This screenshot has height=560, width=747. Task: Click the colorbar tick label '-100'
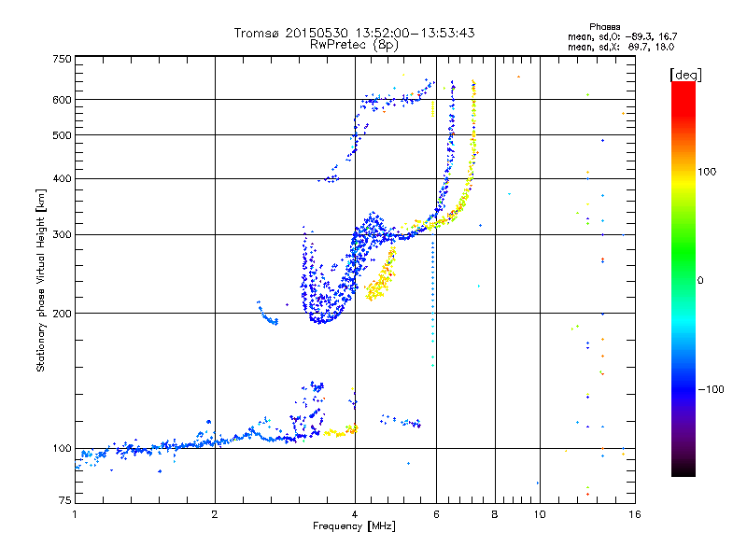(712, 389)
